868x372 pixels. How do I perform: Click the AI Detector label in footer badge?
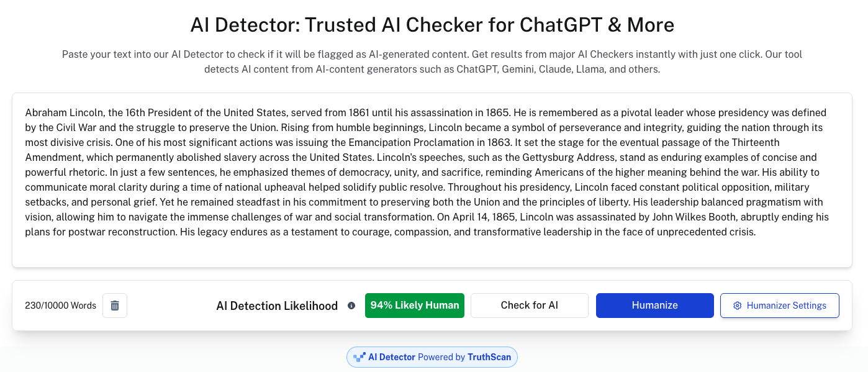point(392,357)
